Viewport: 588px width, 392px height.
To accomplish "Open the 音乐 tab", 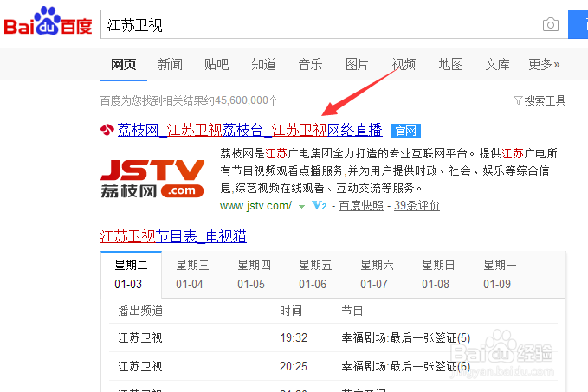I will pos(310,64).
